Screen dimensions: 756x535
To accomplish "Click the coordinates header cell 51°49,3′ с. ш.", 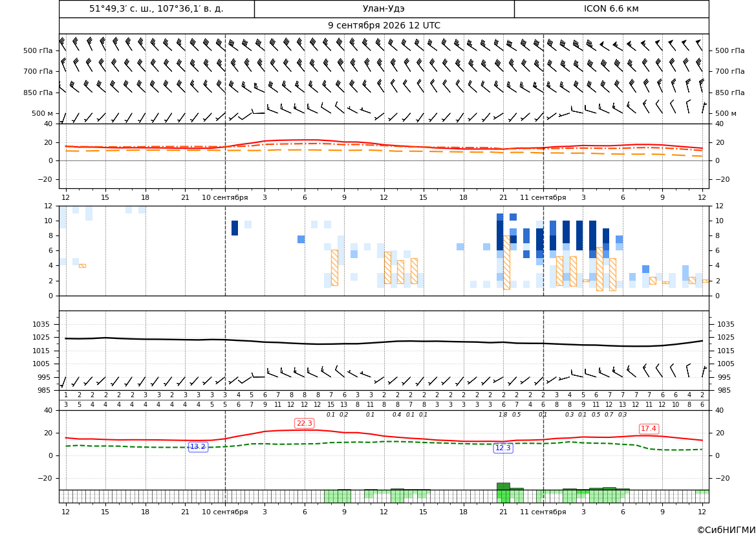I will click(x=157, y=8).
